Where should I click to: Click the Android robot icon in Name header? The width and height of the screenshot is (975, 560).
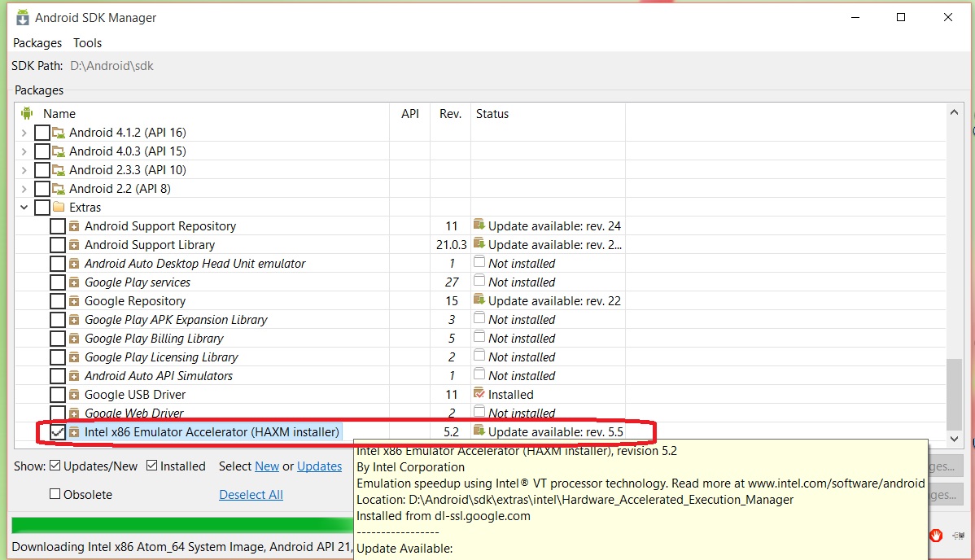point(27,113)
